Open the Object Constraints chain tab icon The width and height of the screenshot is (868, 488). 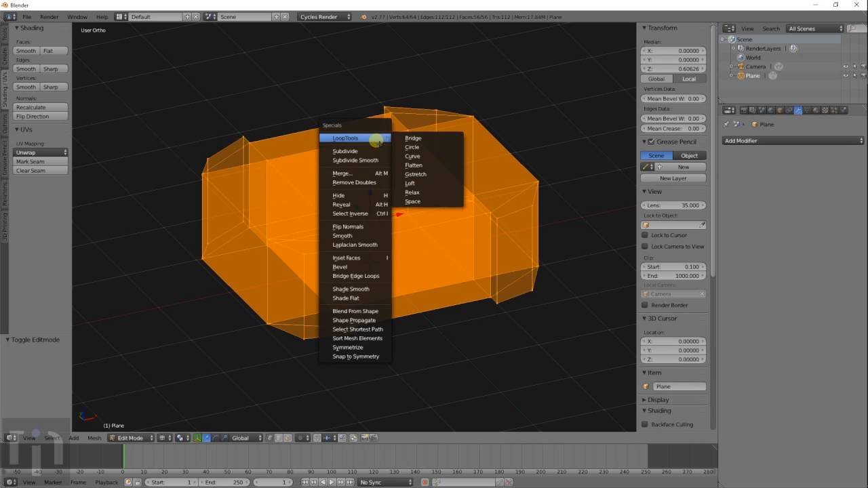(789, 110)
